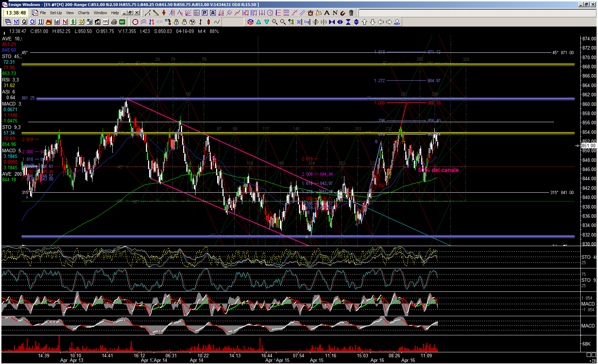Image resolution: width=598 pixels, height=364 pixels.
Task: Click the trash can delete icon
Action: coord(351,13)
